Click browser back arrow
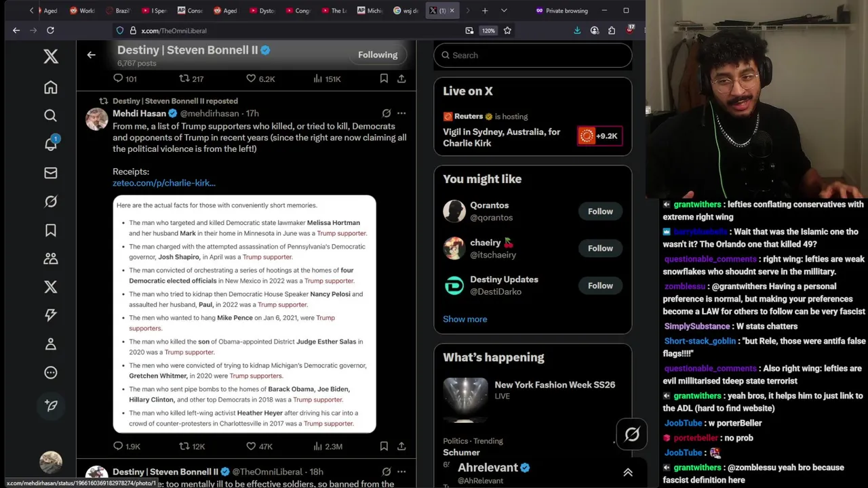This screenshot has width=868, height=488. (x=16, y=30)
